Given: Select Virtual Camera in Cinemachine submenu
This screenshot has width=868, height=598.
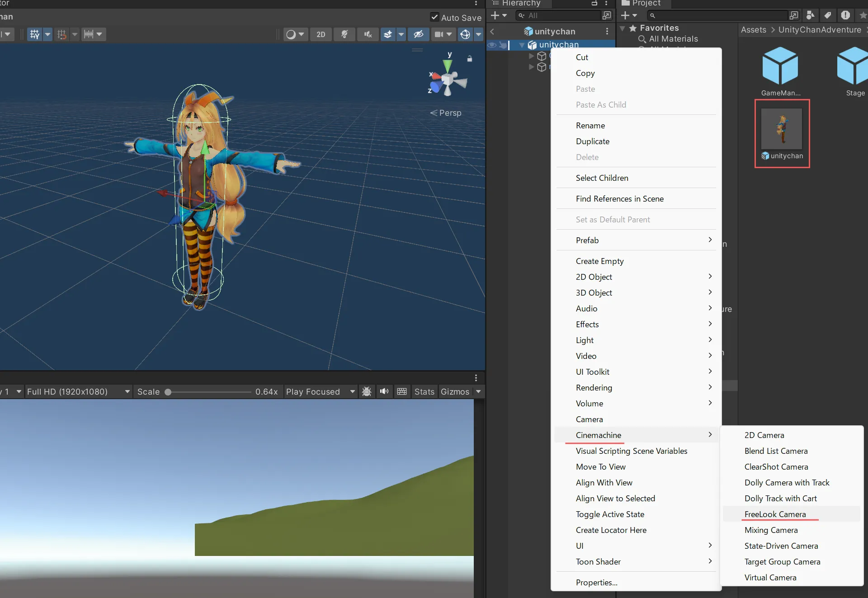Looking at the screenshot, I should (792, 578).
